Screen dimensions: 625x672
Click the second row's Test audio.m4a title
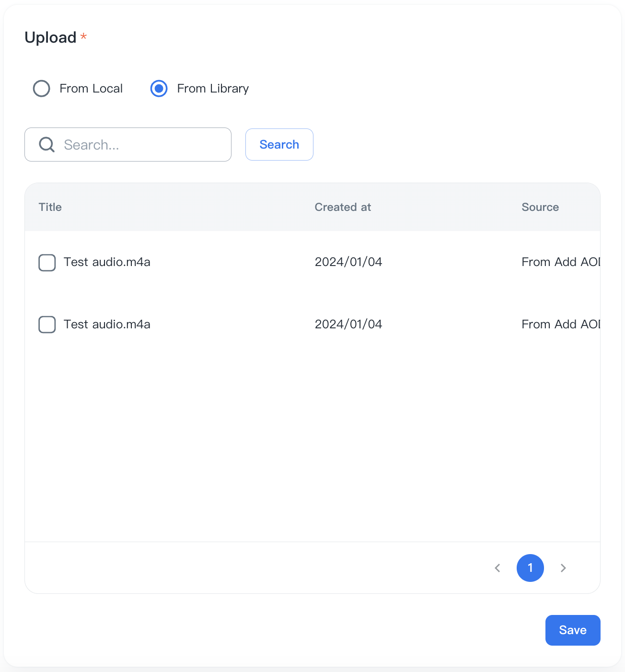click(107, 324)
